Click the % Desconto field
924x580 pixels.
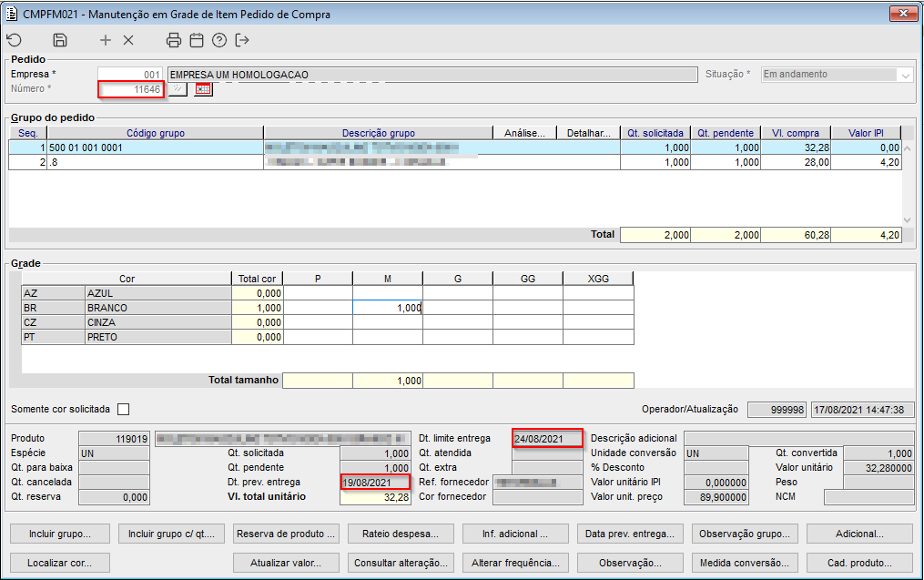pyautogui.click(x=716, y=467)
